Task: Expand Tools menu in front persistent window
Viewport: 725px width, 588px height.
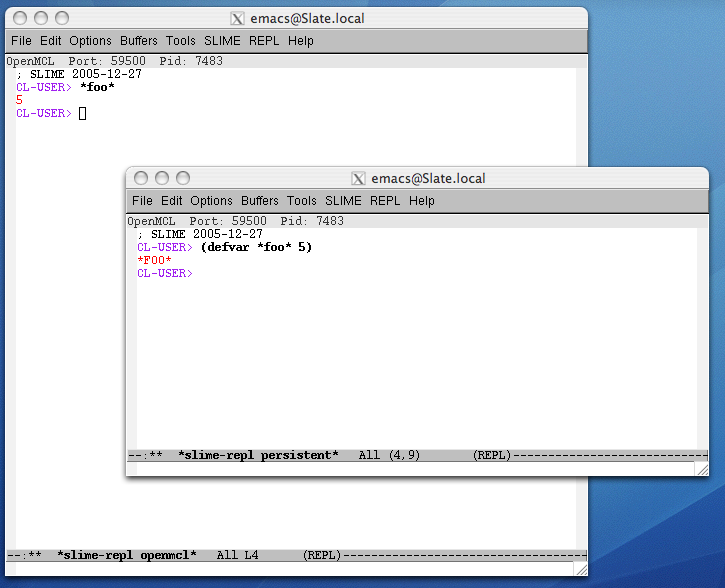Action: pos(301,201)
